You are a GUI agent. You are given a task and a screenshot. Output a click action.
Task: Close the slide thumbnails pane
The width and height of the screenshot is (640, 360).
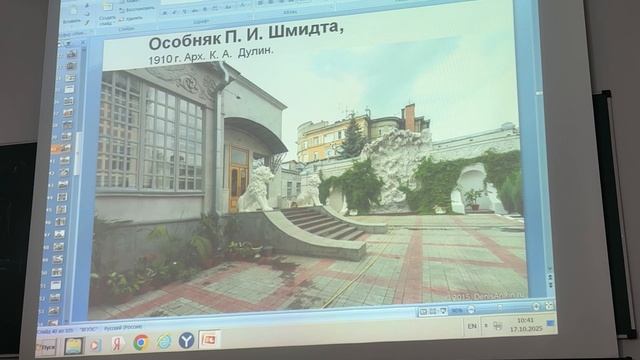point(83,42)
